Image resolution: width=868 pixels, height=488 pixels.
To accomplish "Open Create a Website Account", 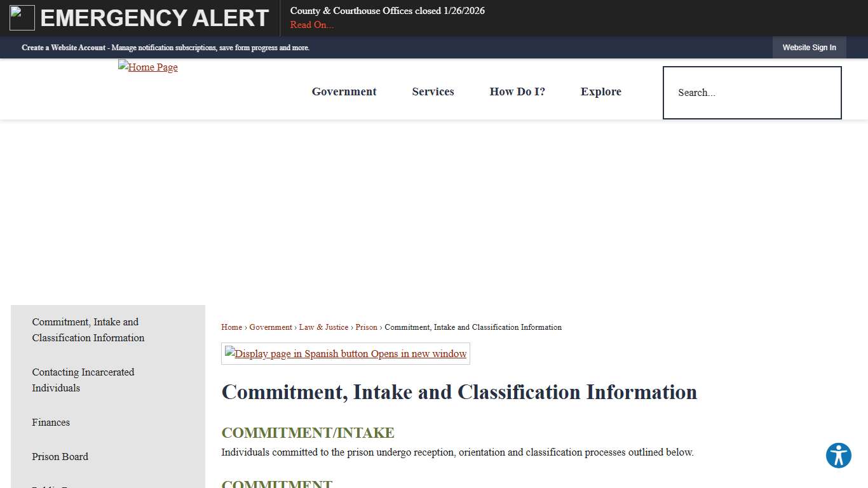I will coord(64,47).
